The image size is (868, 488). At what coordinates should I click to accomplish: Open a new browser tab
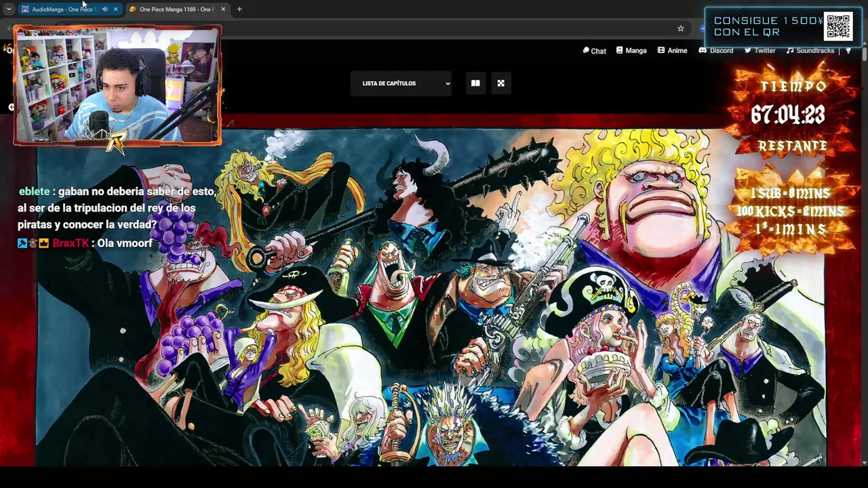point(239,9)
